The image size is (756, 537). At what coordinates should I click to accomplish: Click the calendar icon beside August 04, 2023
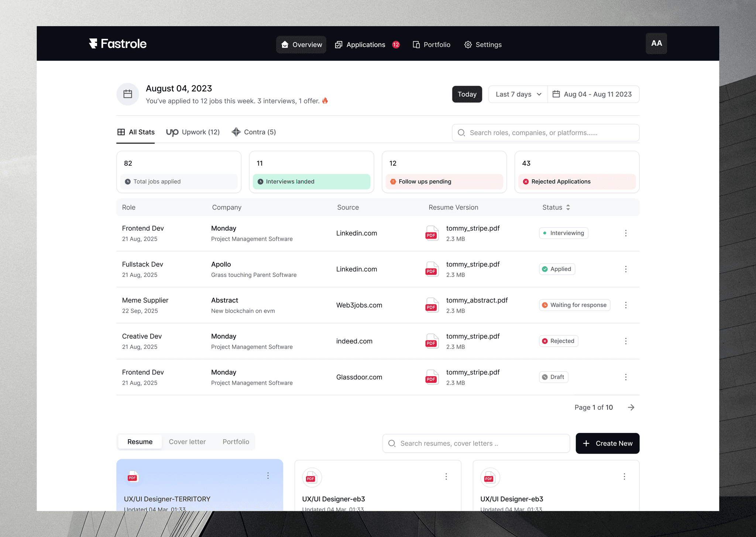(128, 94)
